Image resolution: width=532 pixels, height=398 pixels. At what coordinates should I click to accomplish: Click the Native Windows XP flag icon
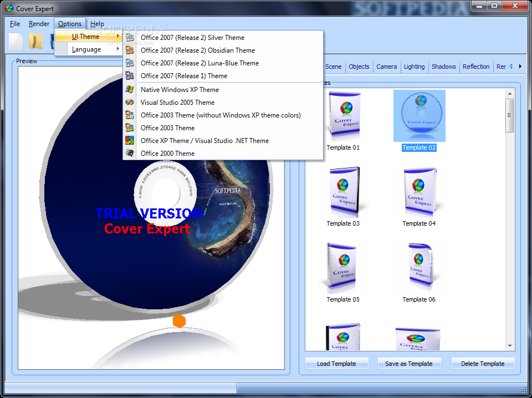pos(130,90)
